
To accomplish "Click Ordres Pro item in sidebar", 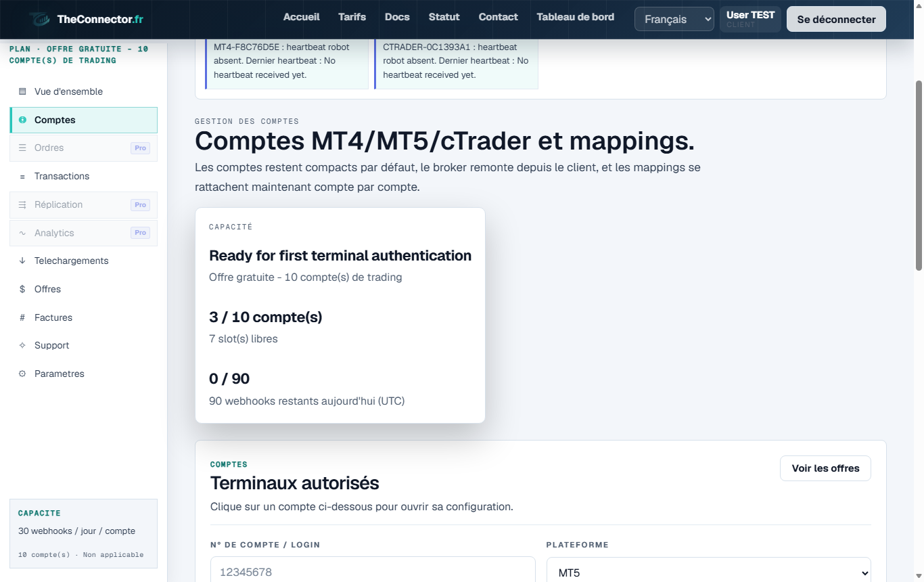I will tap(84, 148).
